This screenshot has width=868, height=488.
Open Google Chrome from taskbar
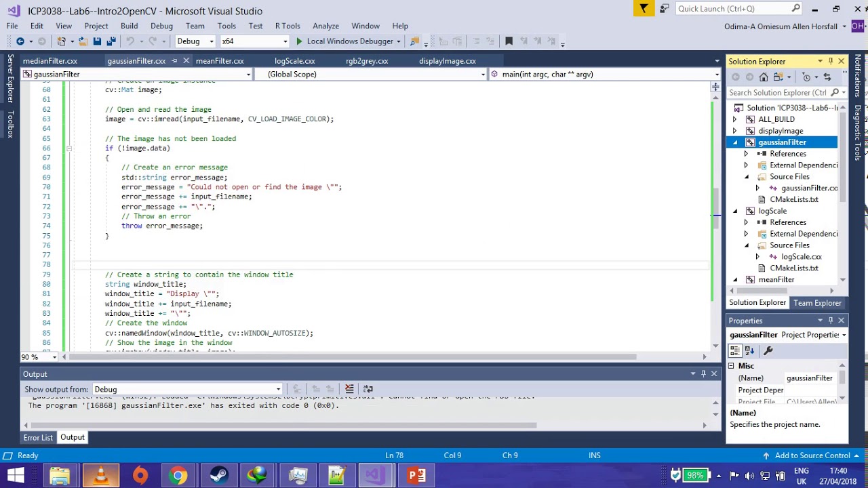[178, 475]
